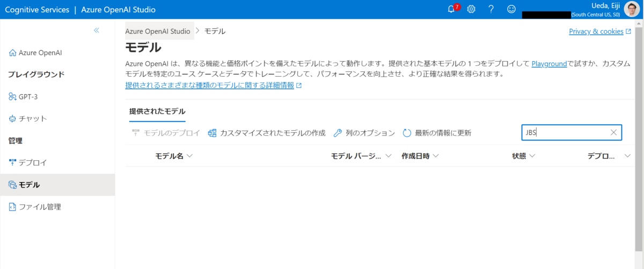Click the help question mark icon
The width and height of the screenshot is (644, 269).
[x=491, y=9]
